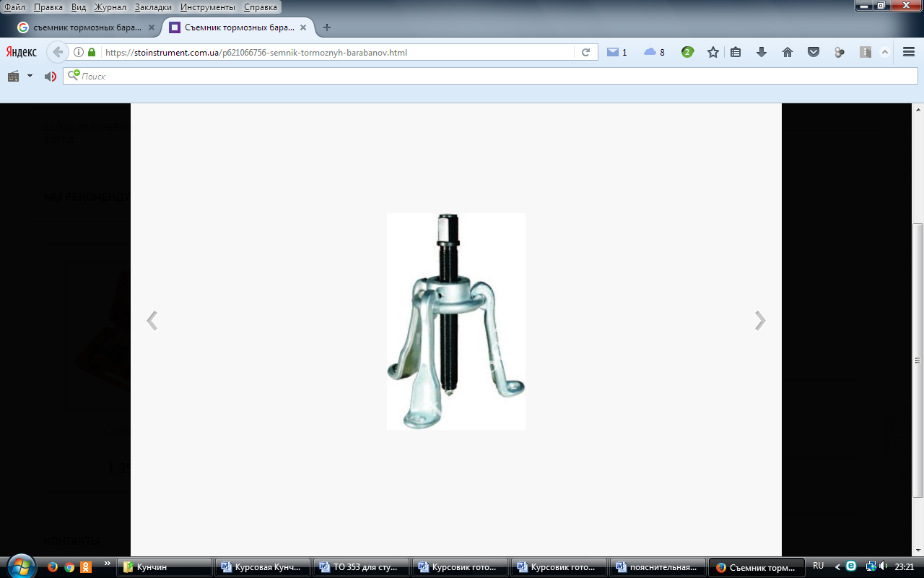Open a new tab with plus button
Viewport: 924px width, 578px height.
pos(327,27)
